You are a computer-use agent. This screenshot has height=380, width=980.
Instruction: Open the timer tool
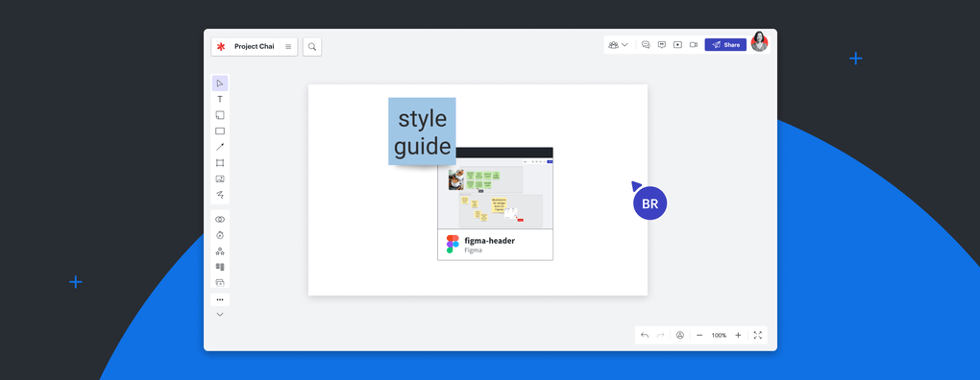[220, 235]
